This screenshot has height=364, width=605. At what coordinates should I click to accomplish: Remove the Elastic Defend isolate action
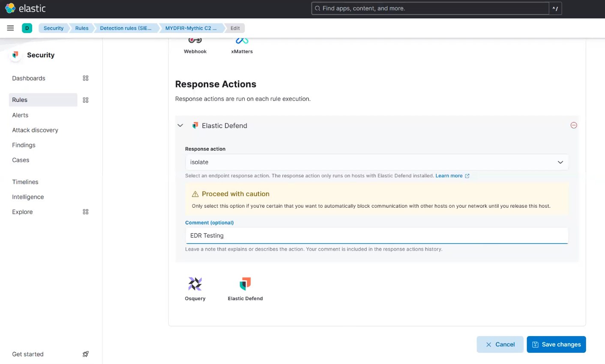click(x=574, y=125)
